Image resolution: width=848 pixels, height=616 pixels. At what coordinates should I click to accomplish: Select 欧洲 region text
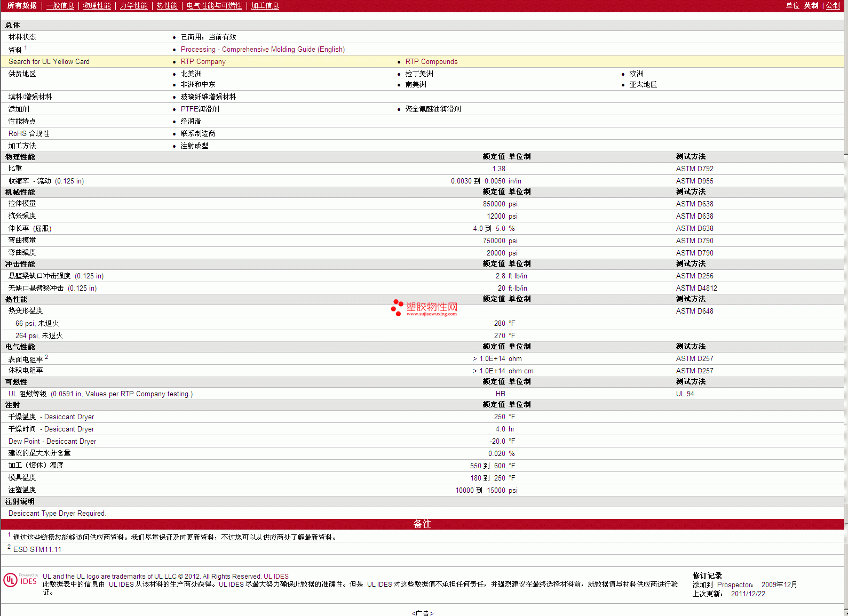pos(636,74)
